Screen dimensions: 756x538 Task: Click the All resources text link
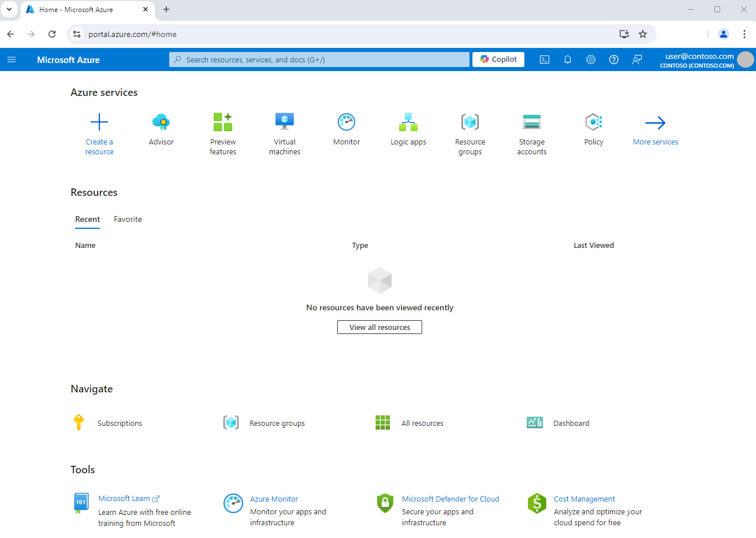click(422, 423)
